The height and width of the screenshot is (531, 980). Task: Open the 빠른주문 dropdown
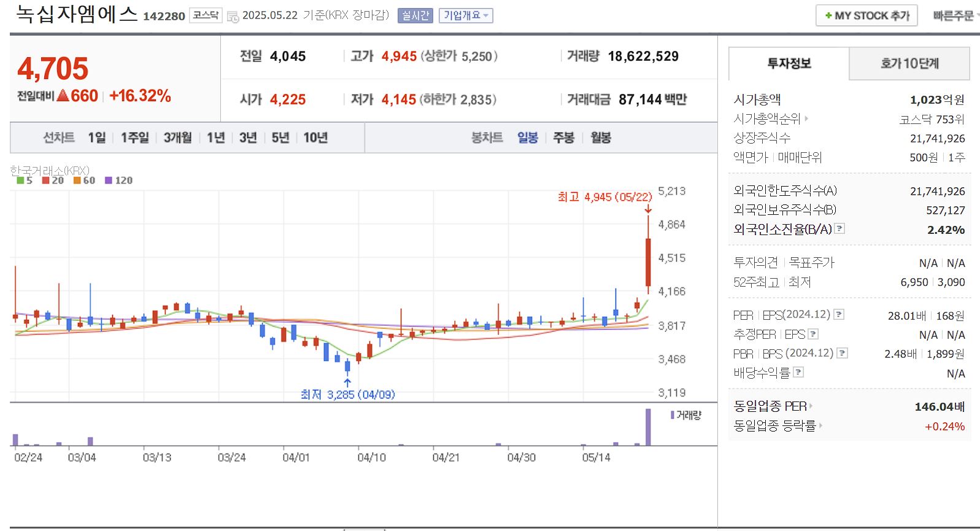pos(956,15)
